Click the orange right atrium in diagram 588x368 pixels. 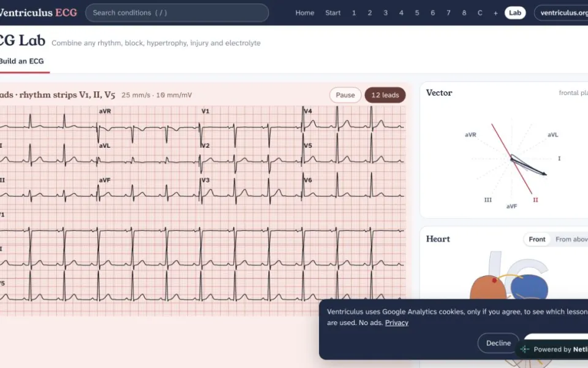(488, 289)
